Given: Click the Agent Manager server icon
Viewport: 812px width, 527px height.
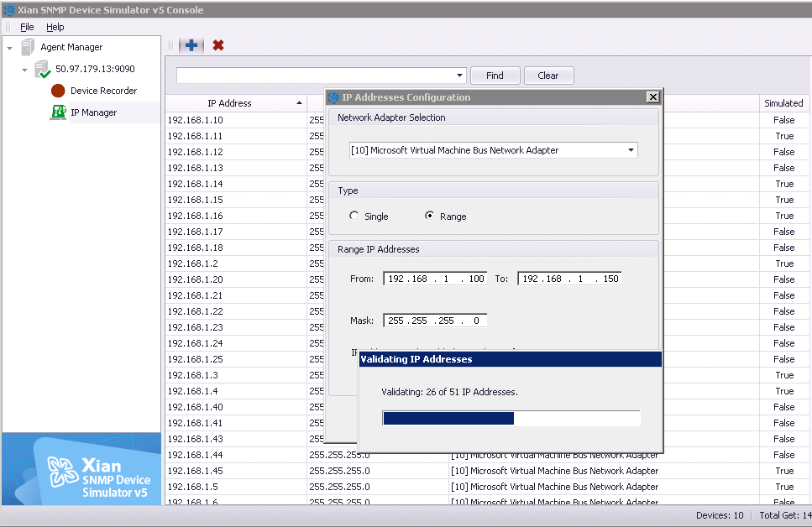Looking at the screenshot, I should [x=28, y=47].
